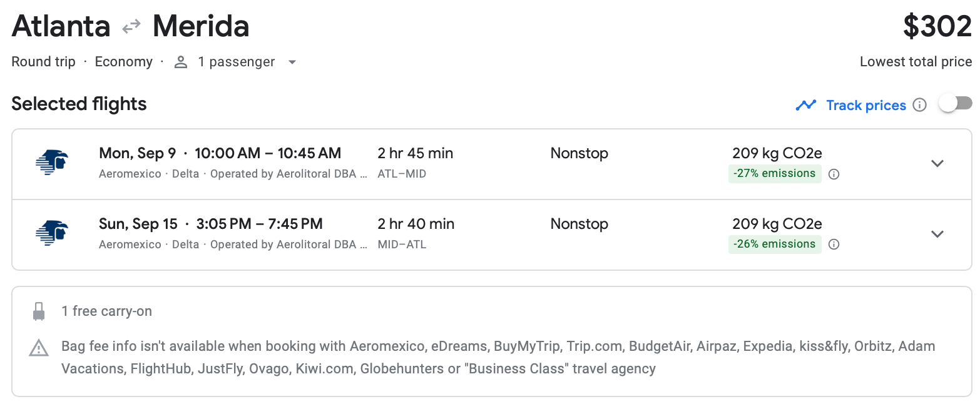Open the Track prices info icon

[919, 105]
